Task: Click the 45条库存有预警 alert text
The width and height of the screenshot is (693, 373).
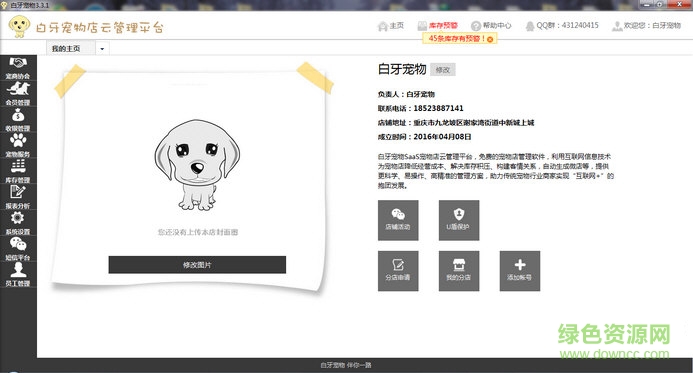Action: [x=457, y=39]
